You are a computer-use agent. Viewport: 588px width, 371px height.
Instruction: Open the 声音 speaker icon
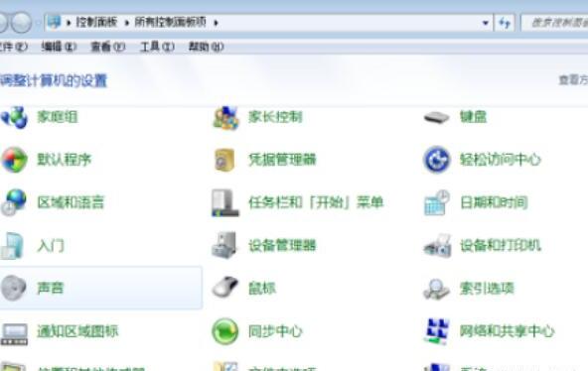(14, 288)
